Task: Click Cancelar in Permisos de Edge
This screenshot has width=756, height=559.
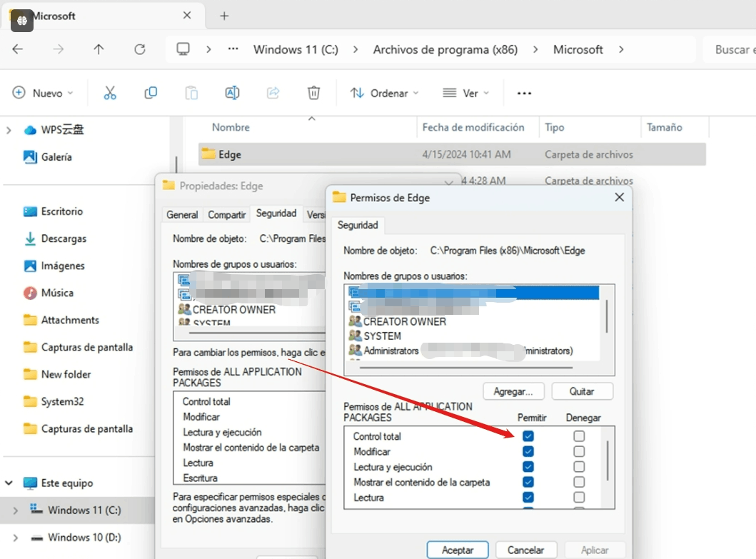Action: [x=526, y=550]
